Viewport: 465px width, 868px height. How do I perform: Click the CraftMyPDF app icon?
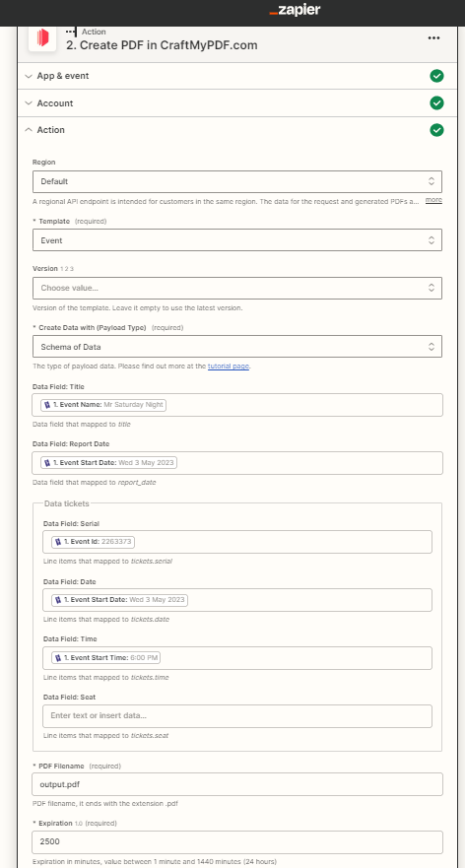click(42, 38)
